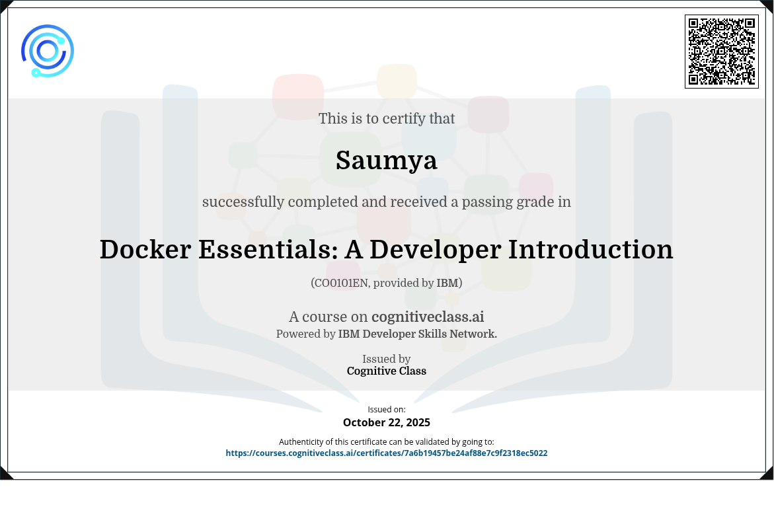
Task: Click the recipient name "Saumya"
Action: point(387,161)
